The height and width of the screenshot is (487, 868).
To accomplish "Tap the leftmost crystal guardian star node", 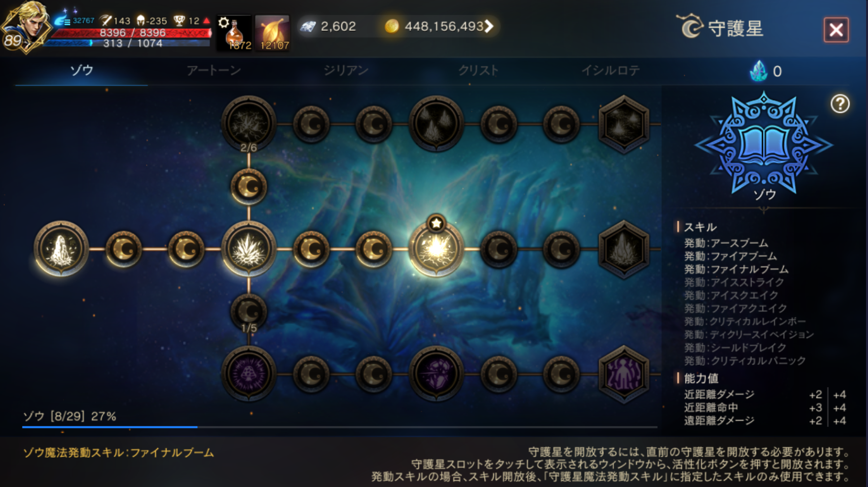I will click(61, 248).
